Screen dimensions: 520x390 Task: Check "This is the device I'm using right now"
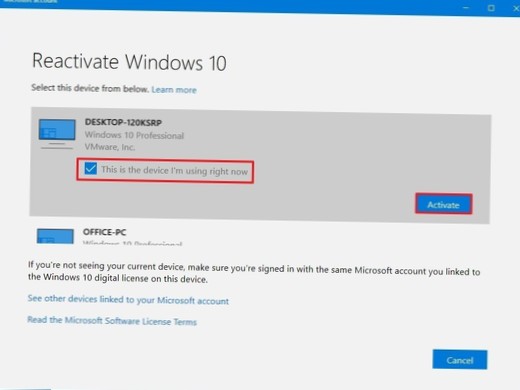90,169
